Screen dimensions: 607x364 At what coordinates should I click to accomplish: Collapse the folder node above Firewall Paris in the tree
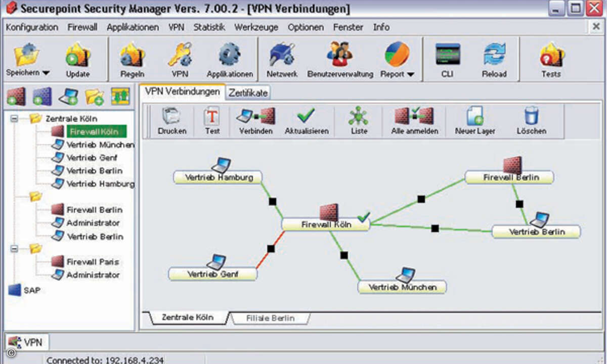pyautogui.click(x=14, y=249)
